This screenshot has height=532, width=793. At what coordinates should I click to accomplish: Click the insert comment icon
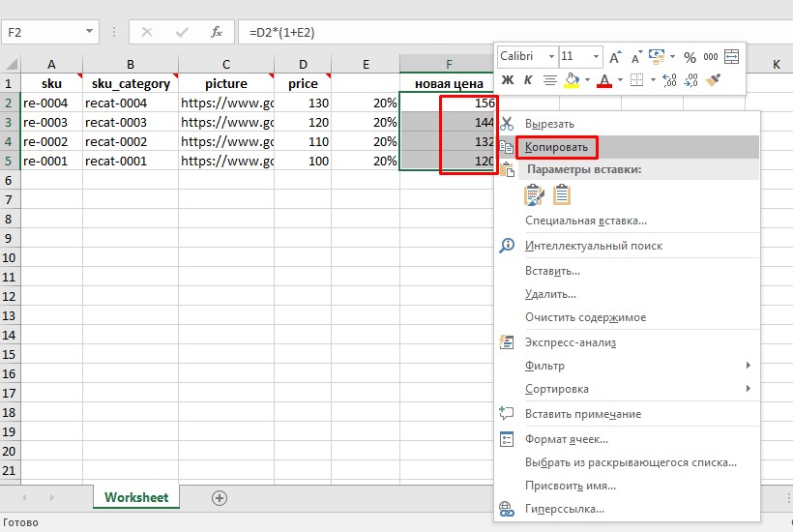pyautogui.click(x=506, y=414)
